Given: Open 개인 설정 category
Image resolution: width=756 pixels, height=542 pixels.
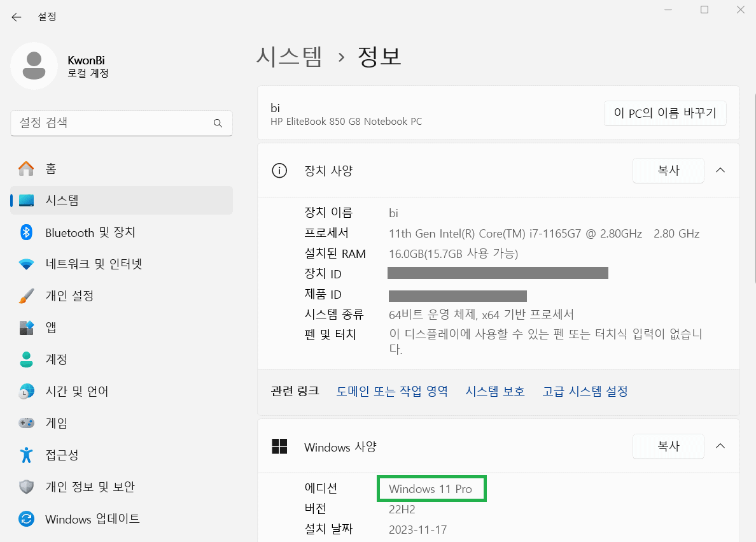Looking at the screenshot, I should [122, 296].
